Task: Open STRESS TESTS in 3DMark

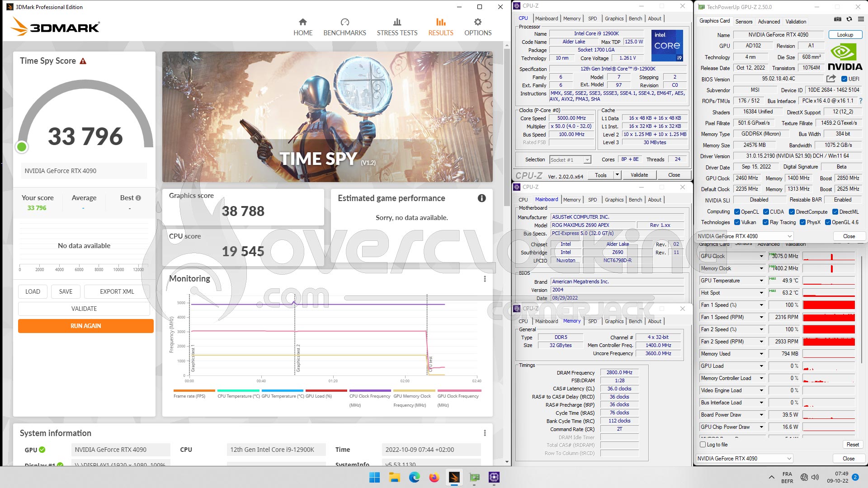Action: pyautogui.click(x=397, y=27)
